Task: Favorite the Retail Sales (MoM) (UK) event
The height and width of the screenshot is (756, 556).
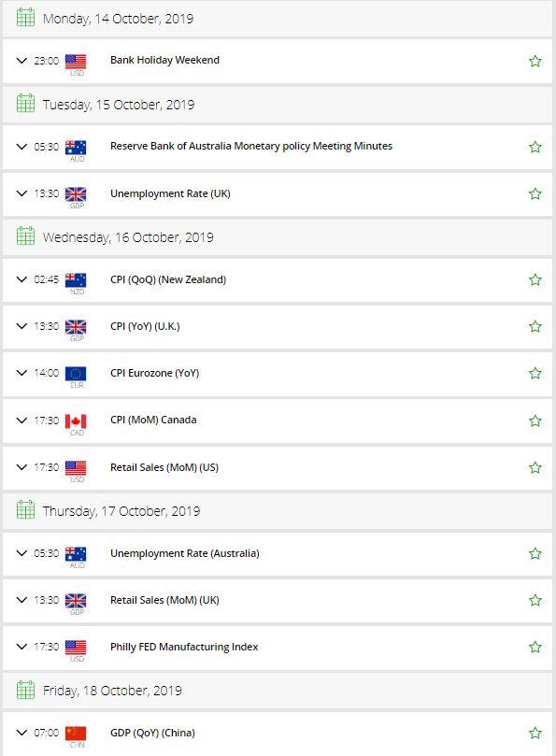Action: [x=535, y=600]
